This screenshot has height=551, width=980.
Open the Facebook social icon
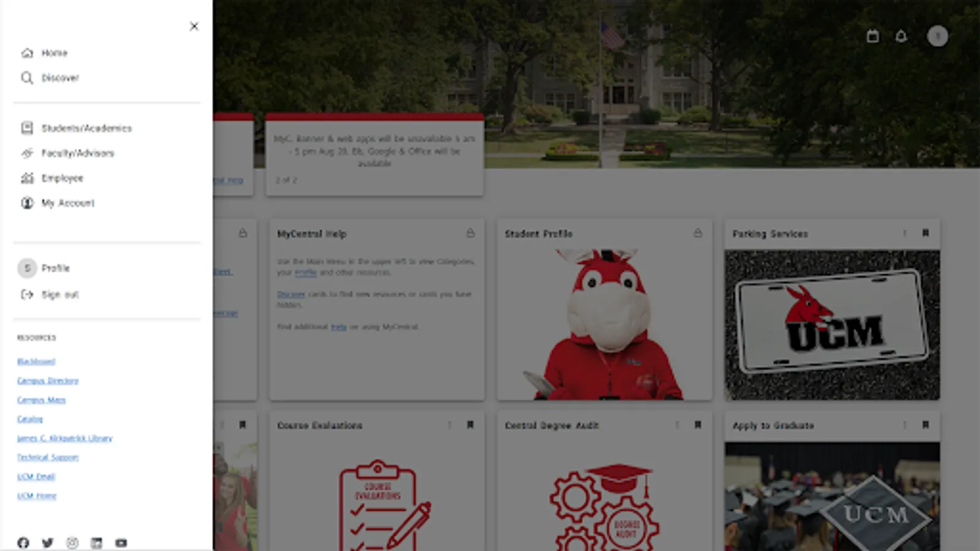[23, 542]
